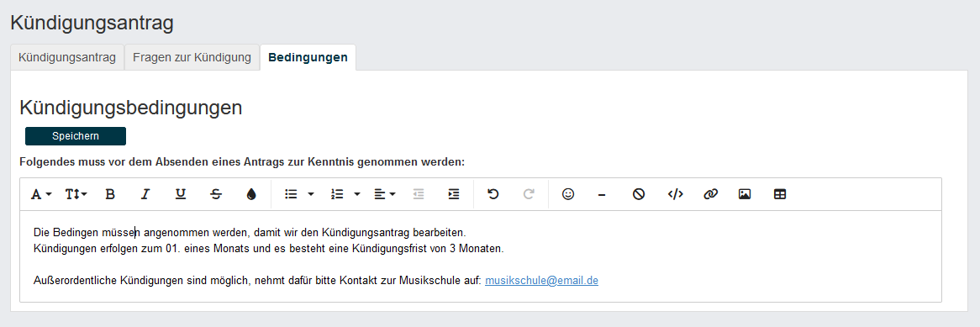This screenshot has width=980, height=327.
Task: Insert a table into the editor
Action: click(780, 194)
